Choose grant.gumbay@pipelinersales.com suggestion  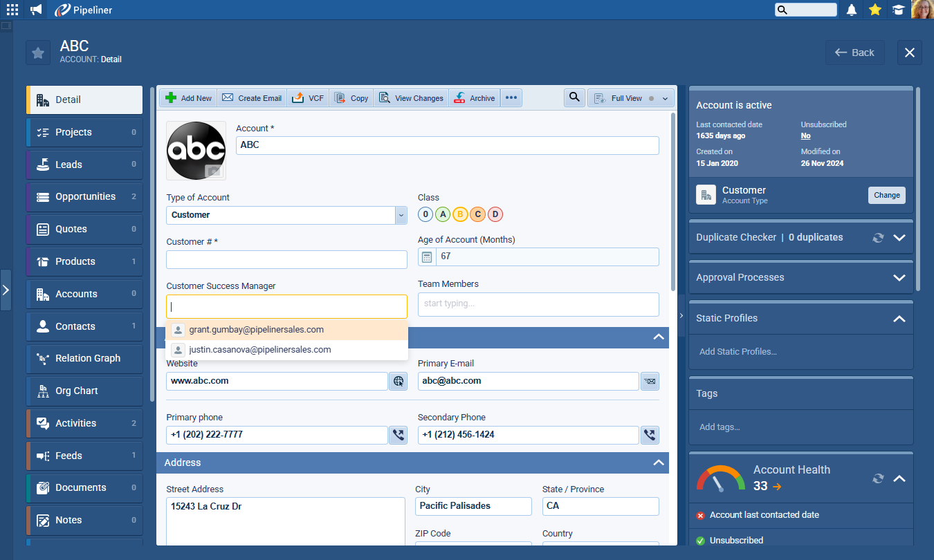pos(286,330)
